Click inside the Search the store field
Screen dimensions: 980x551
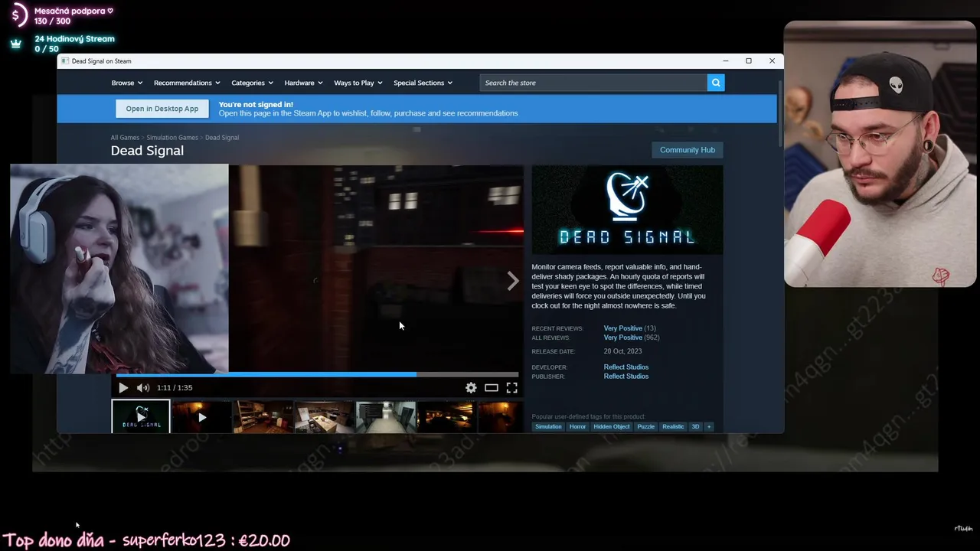pos(593,83)
